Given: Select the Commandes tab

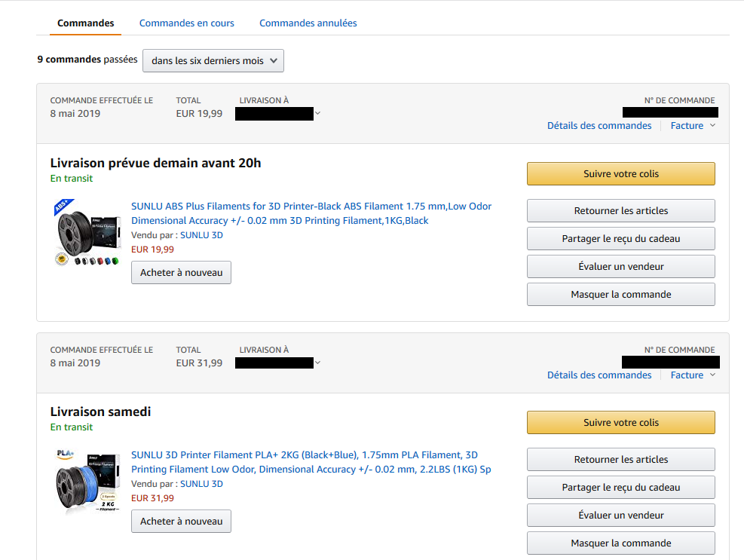Looking at the screenshot, I should point(86,23).
